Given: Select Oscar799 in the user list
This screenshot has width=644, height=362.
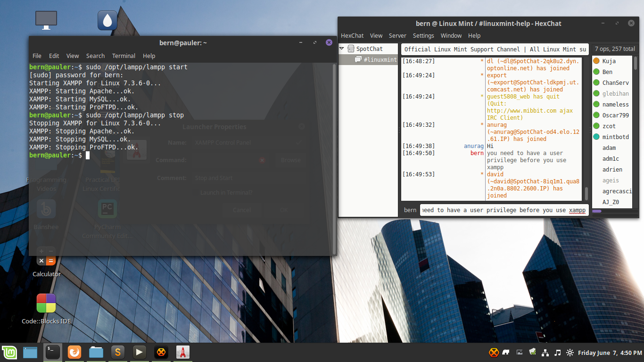Looking at the screenshot, I should (615, 115).
